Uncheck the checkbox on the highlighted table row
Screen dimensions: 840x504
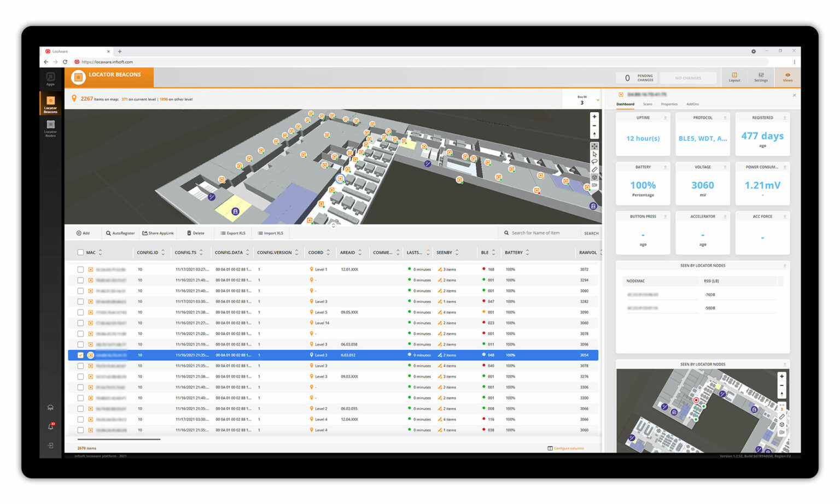coord(80,355)
